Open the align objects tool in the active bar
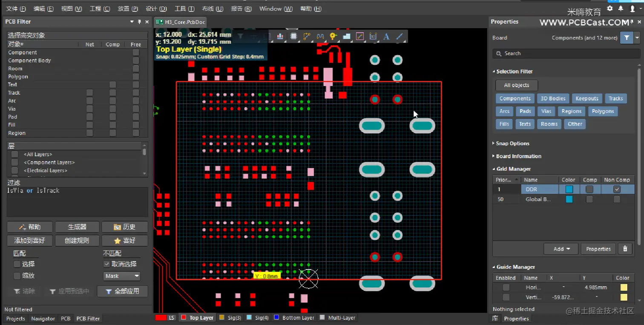Screen dimensions: 644x325 point(280,37)
